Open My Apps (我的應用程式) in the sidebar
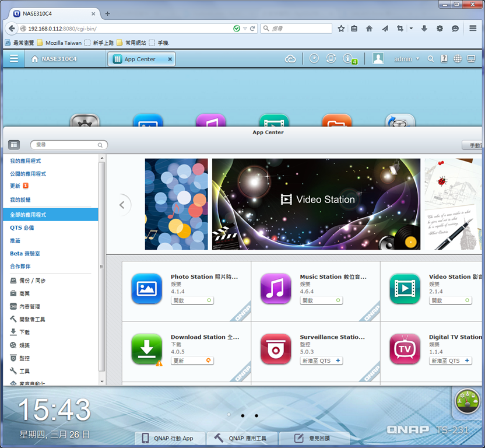 pyautogui.click(x=26, y=161)
